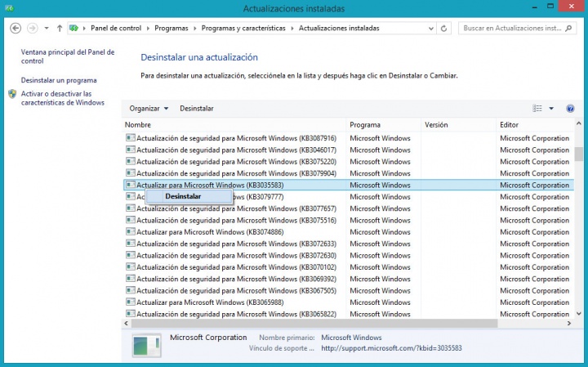
Task: Navigate to Programas breadcrumb
Action: click(171, 28)
